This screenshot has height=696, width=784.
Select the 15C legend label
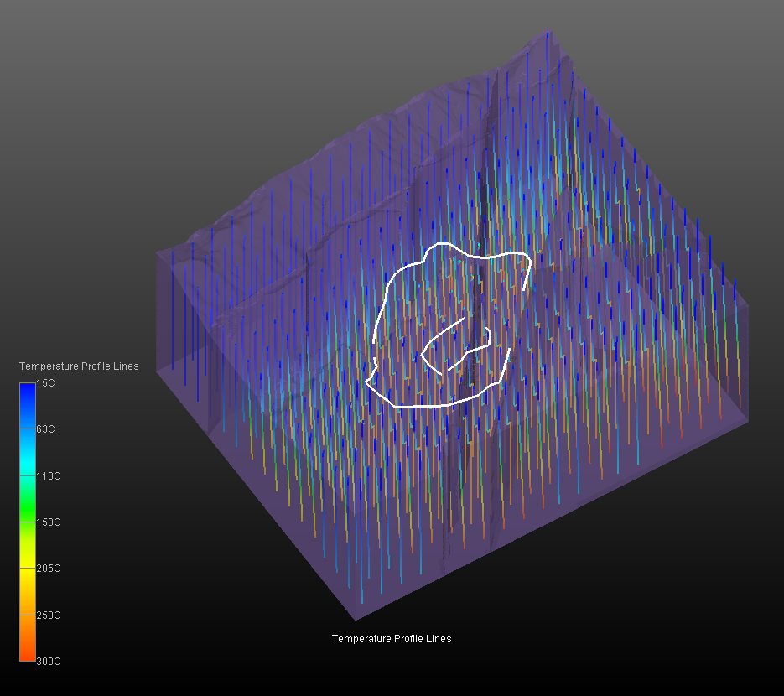point(46,383)
